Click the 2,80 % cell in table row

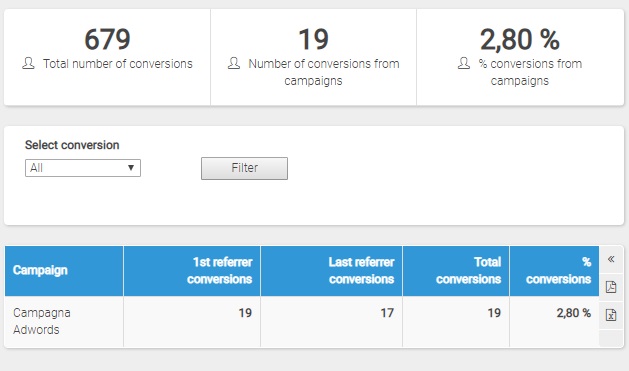coord(554,322)
